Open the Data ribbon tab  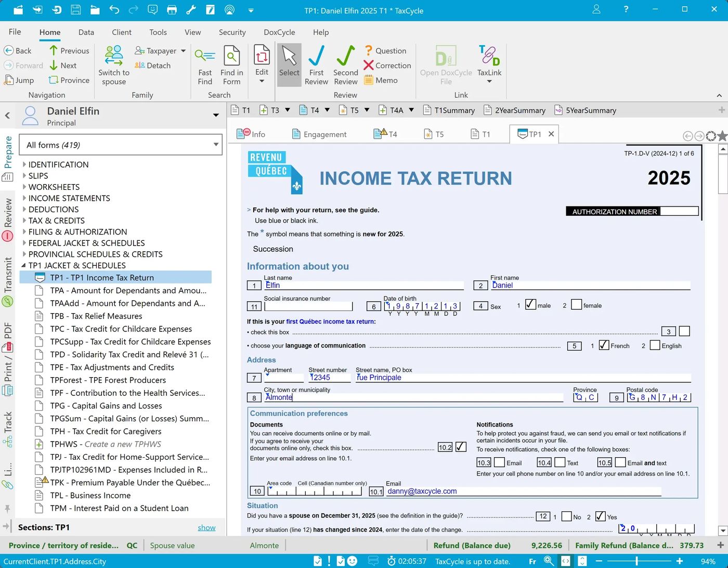(x=86, y=32)
